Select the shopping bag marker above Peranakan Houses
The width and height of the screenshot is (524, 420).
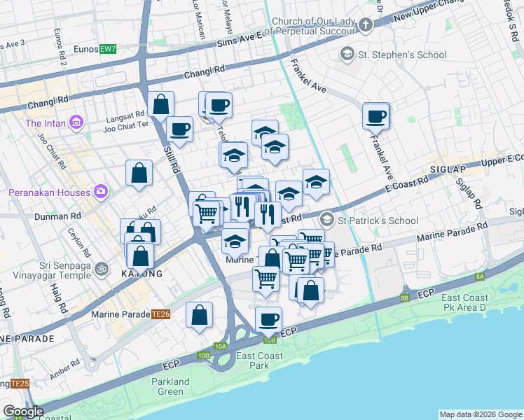point(139,174)
